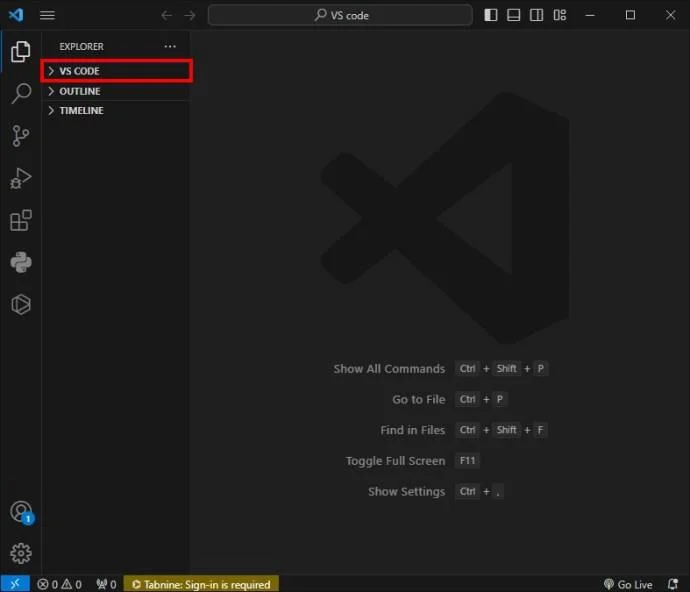Go forward with the right arrow

coord(190,15)
